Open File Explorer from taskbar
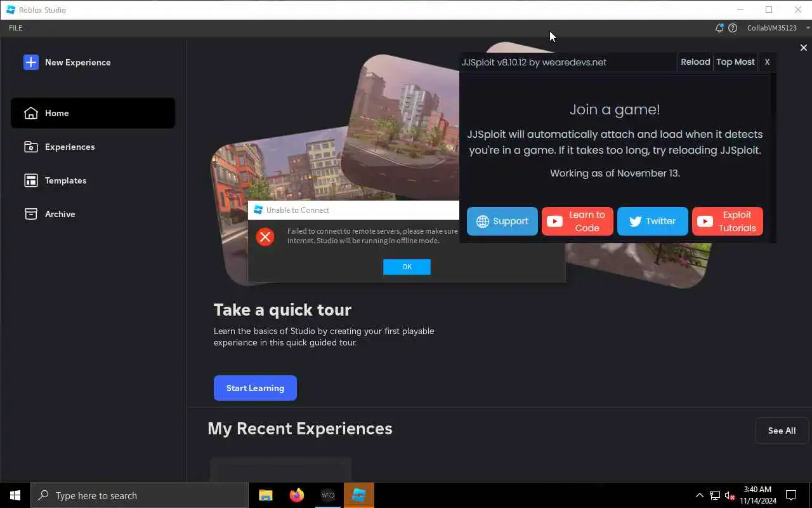The width and height of the screenshot is (812, 508). coord(266,495)
